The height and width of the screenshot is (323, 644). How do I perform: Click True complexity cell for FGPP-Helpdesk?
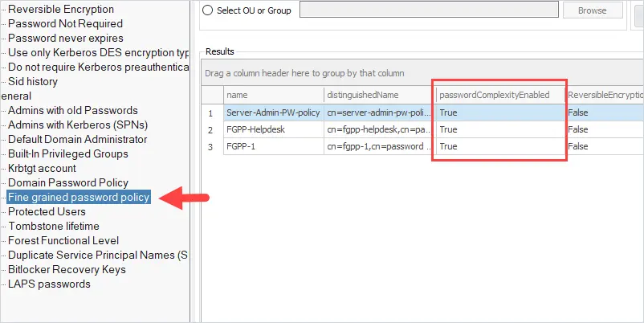tap(500, 129)
